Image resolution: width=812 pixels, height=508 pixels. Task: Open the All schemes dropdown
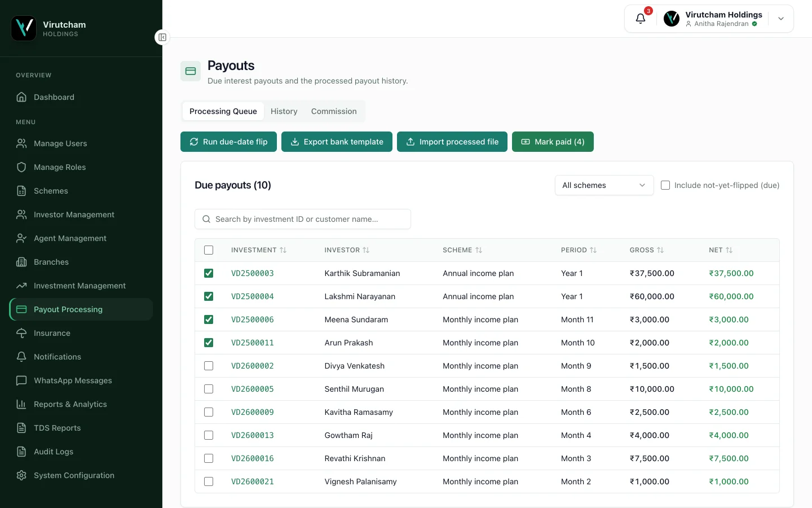(x=604, y=185)
